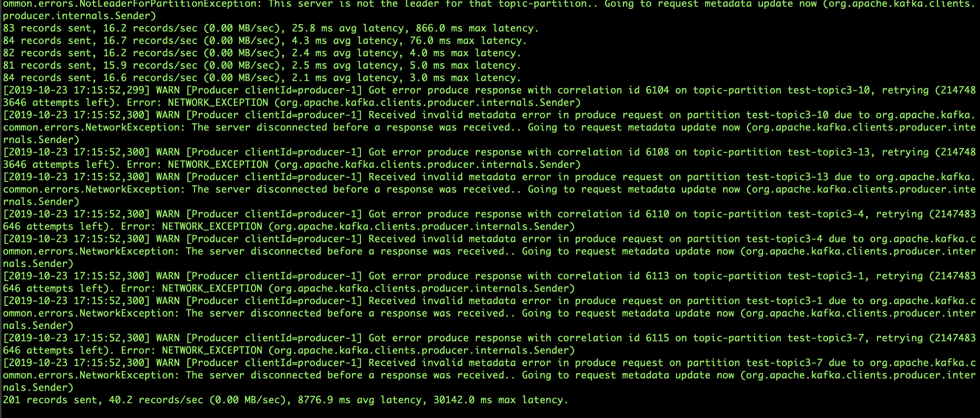Screen dimensions: 980x418
Task: Click correlation id 6113 in the log
Action: (x=613, y=276)
